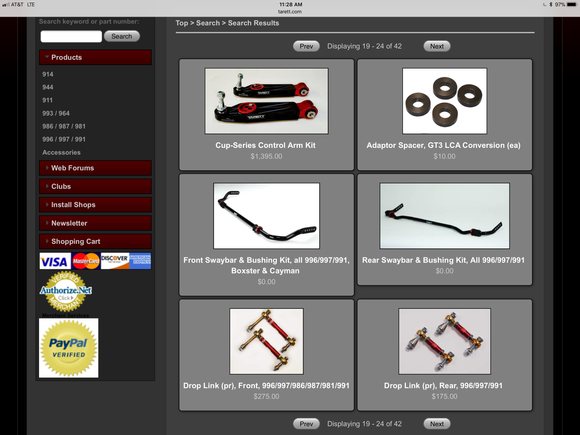The width and height of the screenshot is (580, 435).
Task: Click the PayPal Verified badge
Action: [69, 348]
